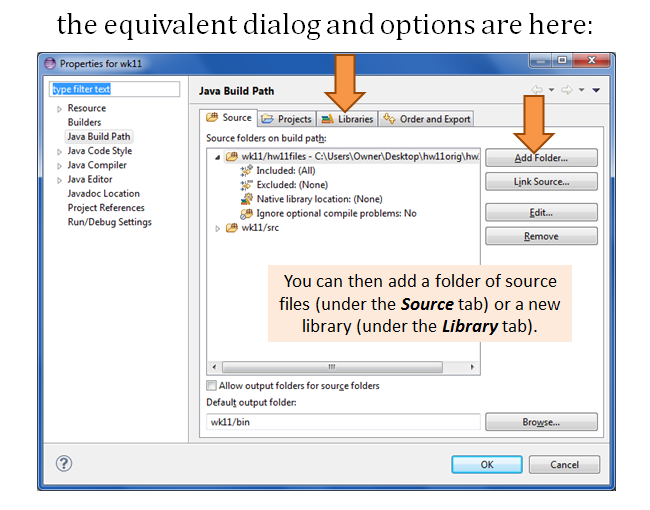Click the Native library location icon
Image resolution: width=650 pixels, height=510 pixels.
tap(246, 199)
